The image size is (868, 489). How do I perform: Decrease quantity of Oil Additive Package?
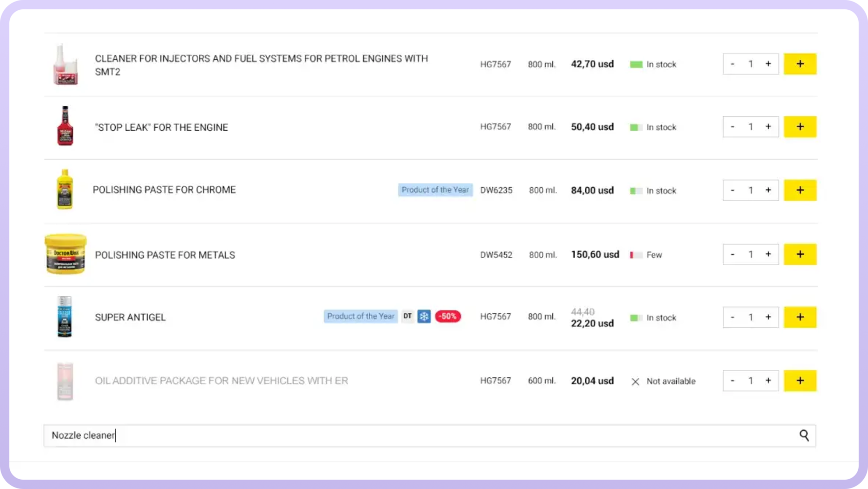point(732,381)
